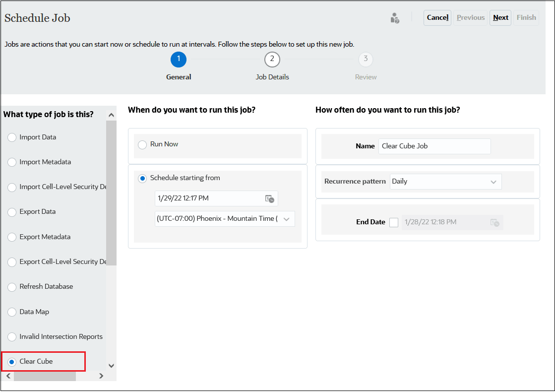The height and width of the screenshot is (392, 555).
Task: Click the user assignment icon near Cancel
Action: click(x=395, y=18)
